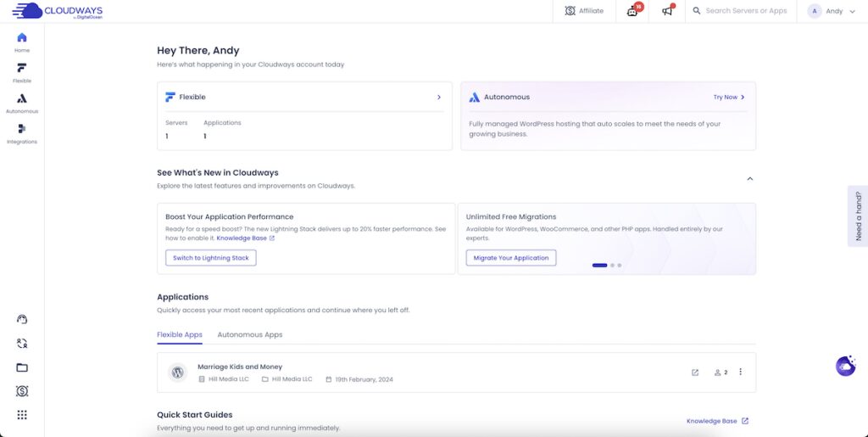Open the Autonomous sidebar section
The image size is (868, 437).
[21, 103]
